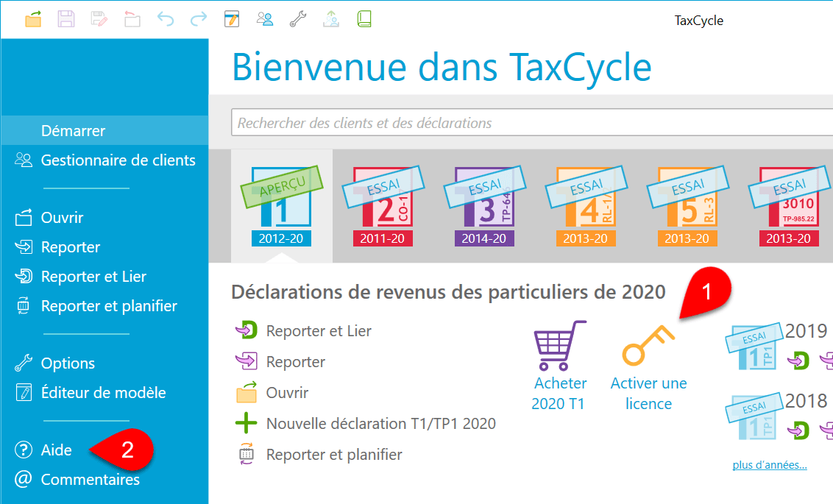The width and height of the screenshot is (833, 504).
Task: Click the client search field
Action: click(532, 123)
